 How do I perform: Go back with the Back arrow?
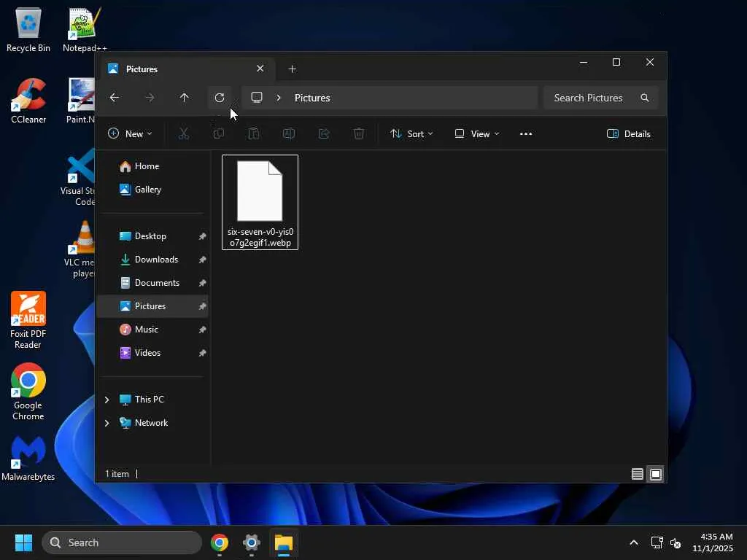115,98
